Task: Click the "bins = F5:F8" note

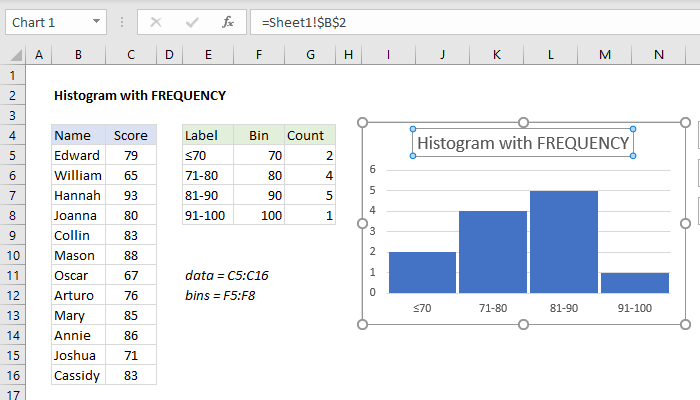Action: tap(220, 296)
